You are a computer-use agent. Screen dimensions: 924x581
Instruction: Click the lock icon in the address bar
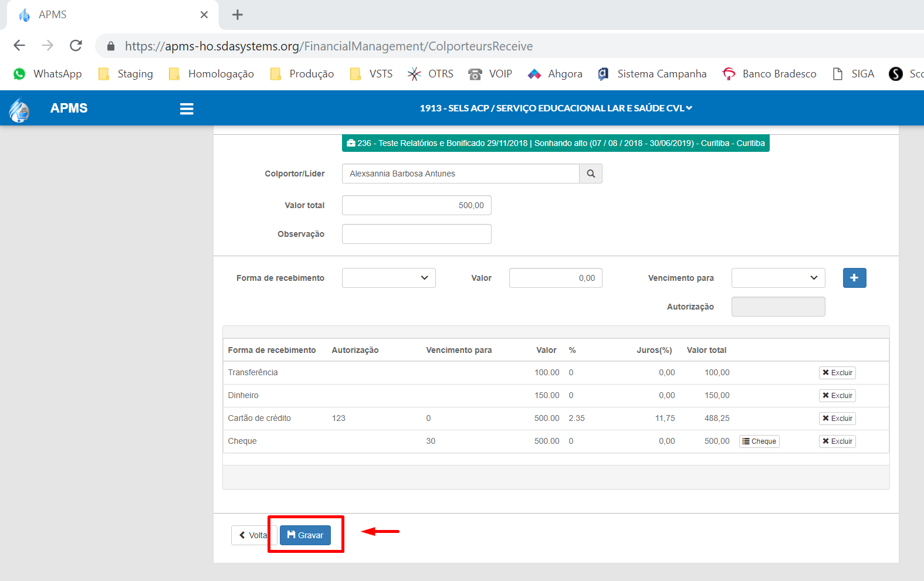pos(111,46)
